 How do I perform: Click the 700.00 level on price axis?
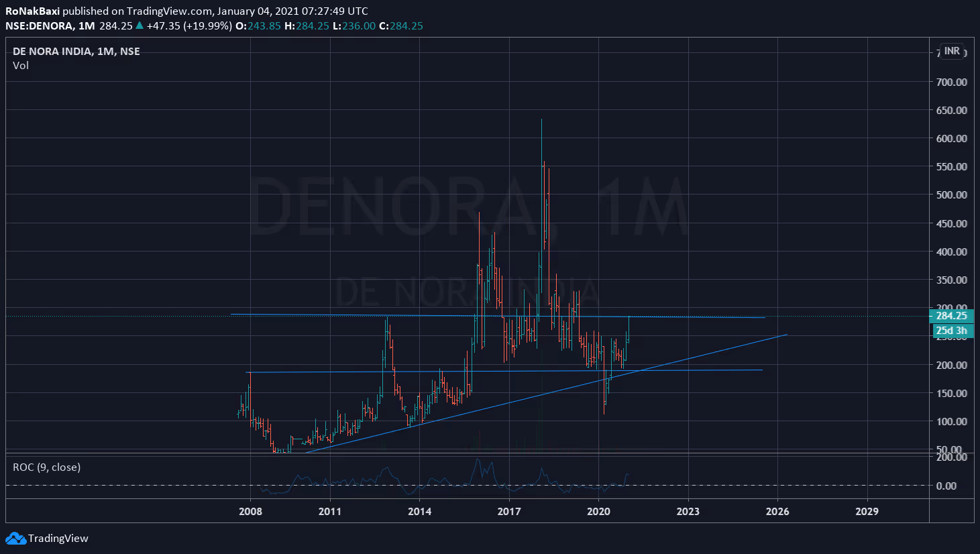[951, 82]
